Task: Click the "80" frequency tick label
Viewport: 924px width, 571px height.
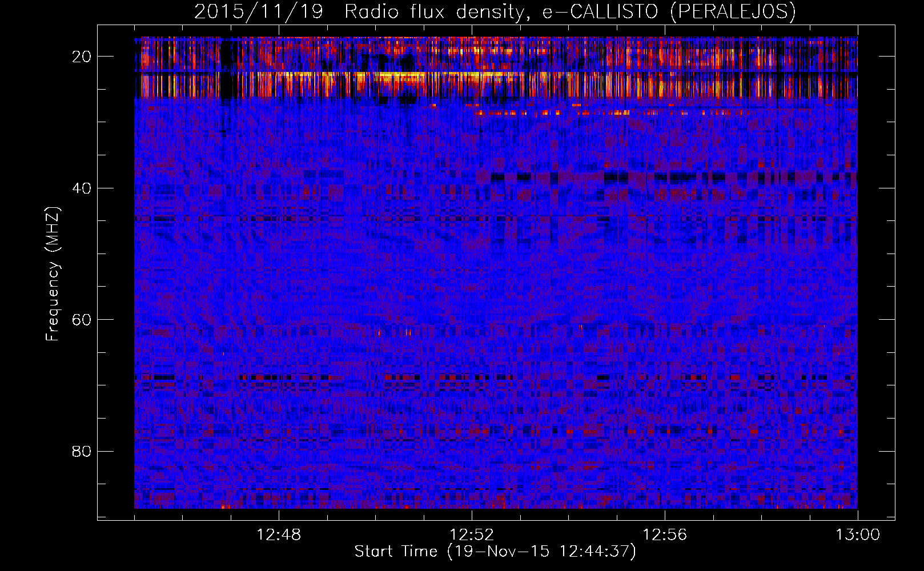Action: pos(82,451)
